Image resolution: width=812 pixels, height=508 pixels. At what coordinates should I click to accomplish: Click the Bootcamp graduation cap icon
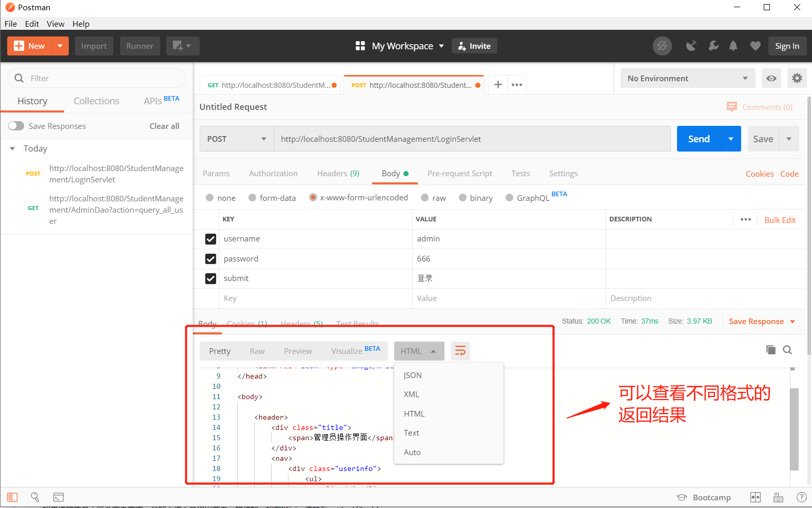tap(682, 497)
